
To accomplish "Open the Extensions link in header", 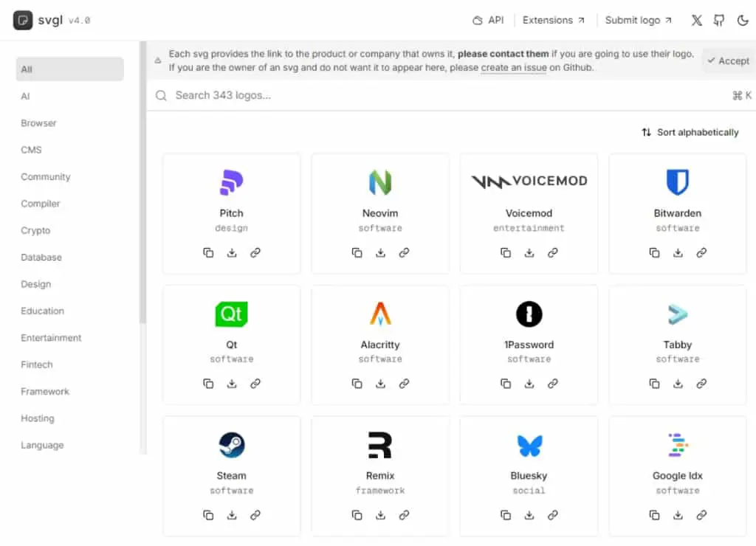I will tap(554, 20).
